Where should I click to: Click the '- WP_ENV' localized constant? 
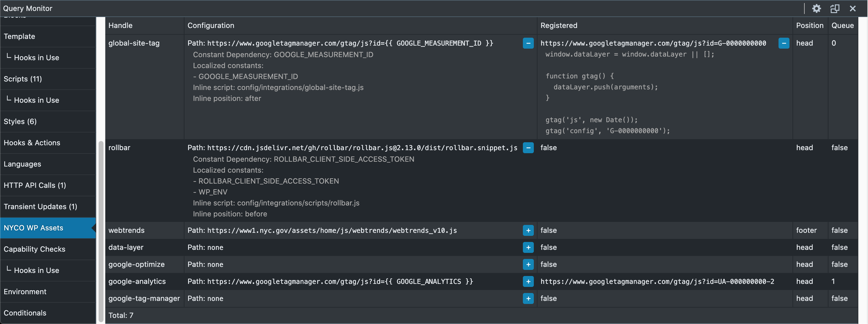pyautogui.click(x=210, y=192)
